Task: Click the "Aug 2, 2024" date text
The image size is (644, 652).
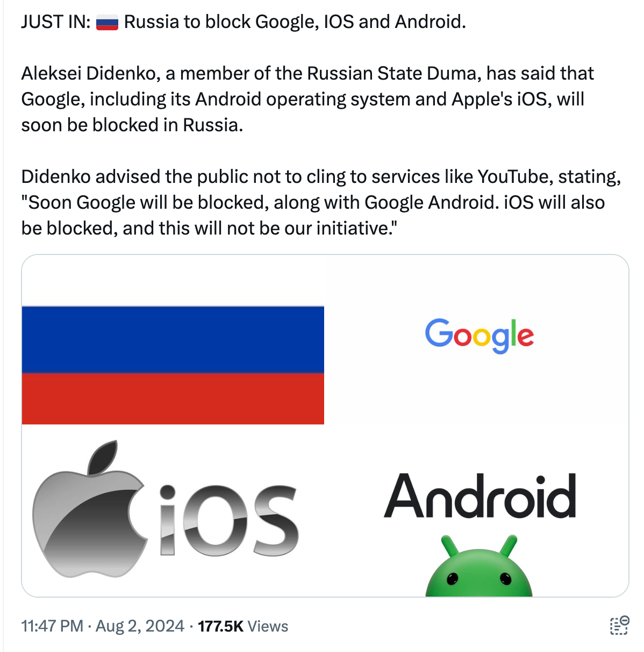Action: click(140, 626)
